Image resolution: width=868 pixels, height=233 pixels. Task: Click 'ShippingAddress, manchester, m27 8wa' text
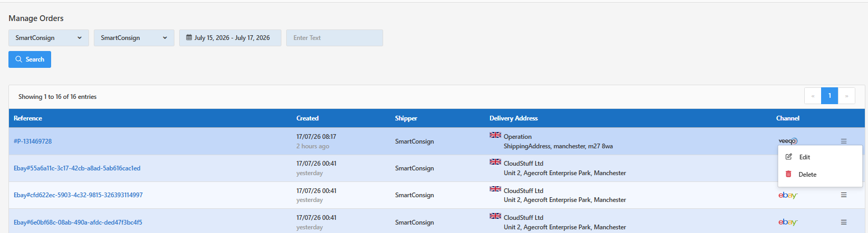(x=558, y=146)
